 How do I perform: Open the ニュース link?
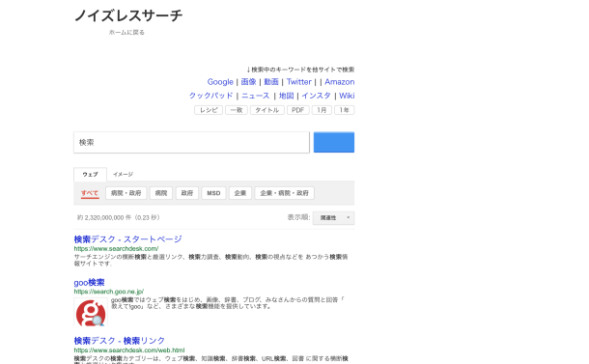(256, 96)
